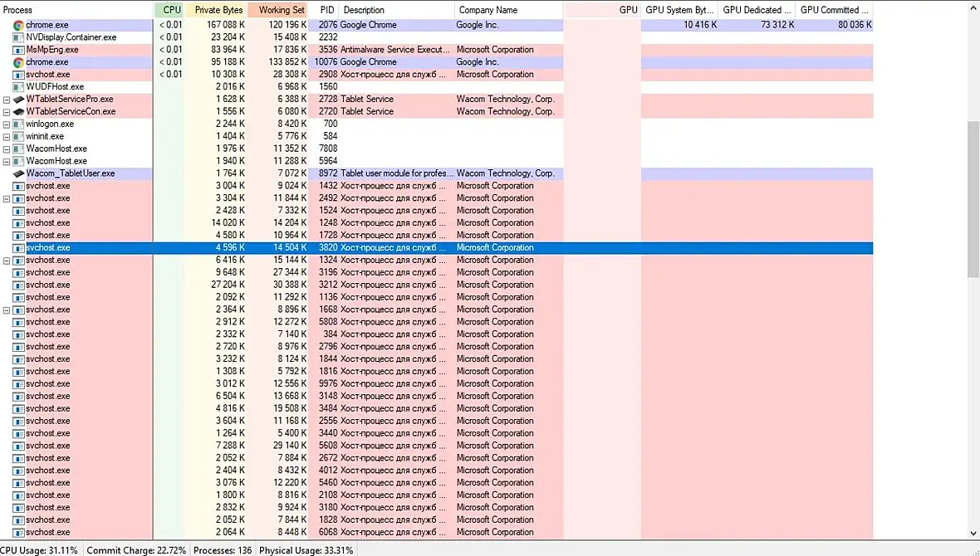Click the svchost.exe icon for PID 3196

point(19,272)
